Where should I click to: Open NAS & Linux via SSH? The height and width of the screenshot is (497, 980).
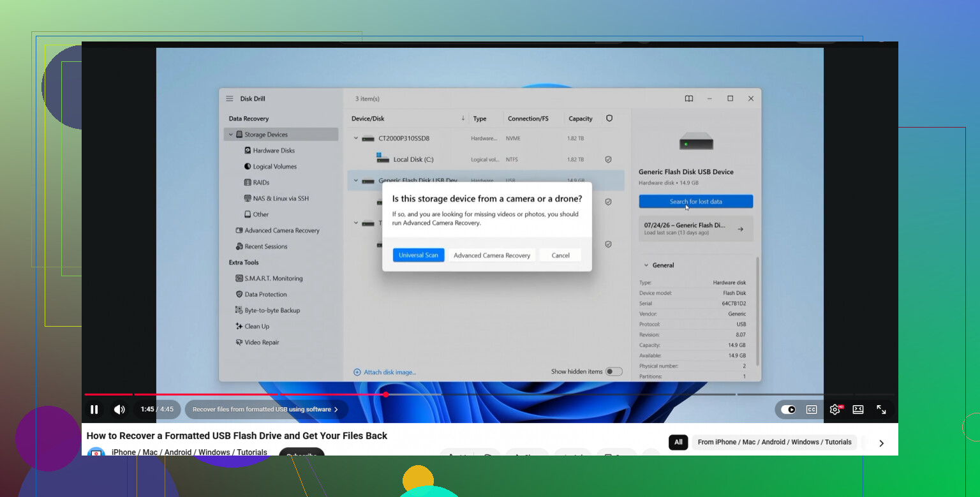pyautogui.click(x=276, y=198)
